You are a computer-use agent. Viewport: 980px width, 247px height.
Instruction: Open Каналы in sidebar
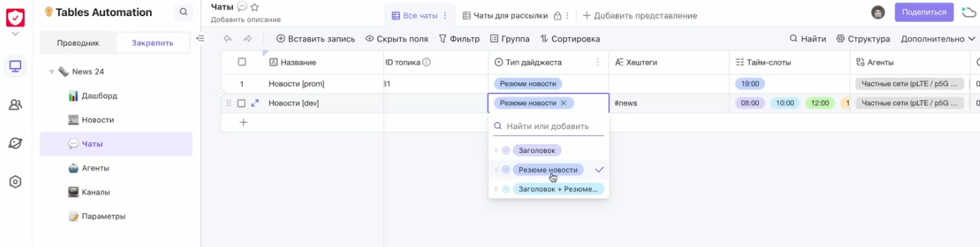(x=116, y=192)
